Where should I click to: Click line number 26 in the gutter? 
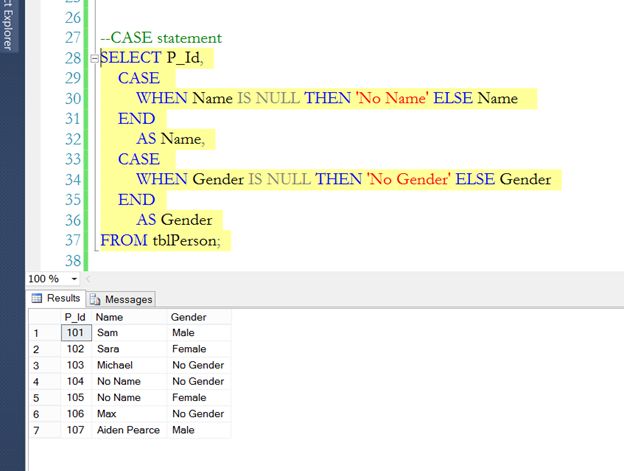[73, 18]
